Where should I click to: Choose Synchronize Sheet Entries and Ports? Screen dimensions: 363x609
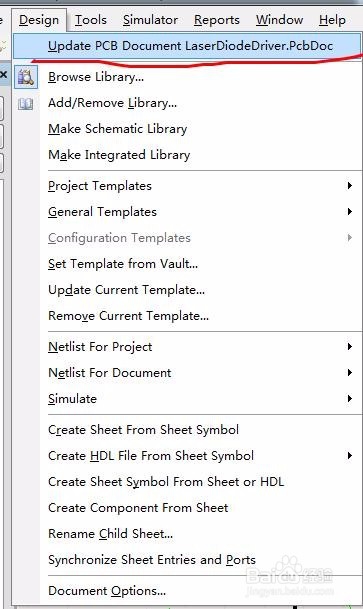pos(152,560)
